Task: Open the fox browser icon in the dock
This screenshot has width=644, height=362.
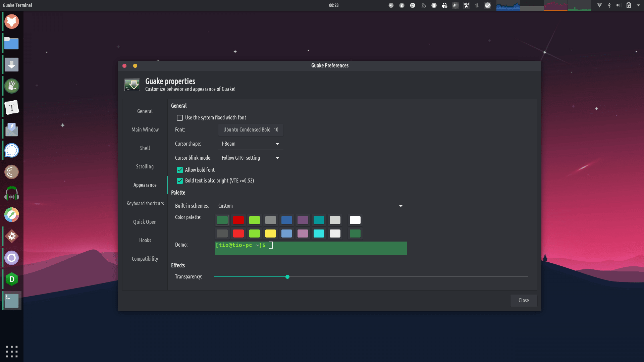Action: (x=12, y=22)
